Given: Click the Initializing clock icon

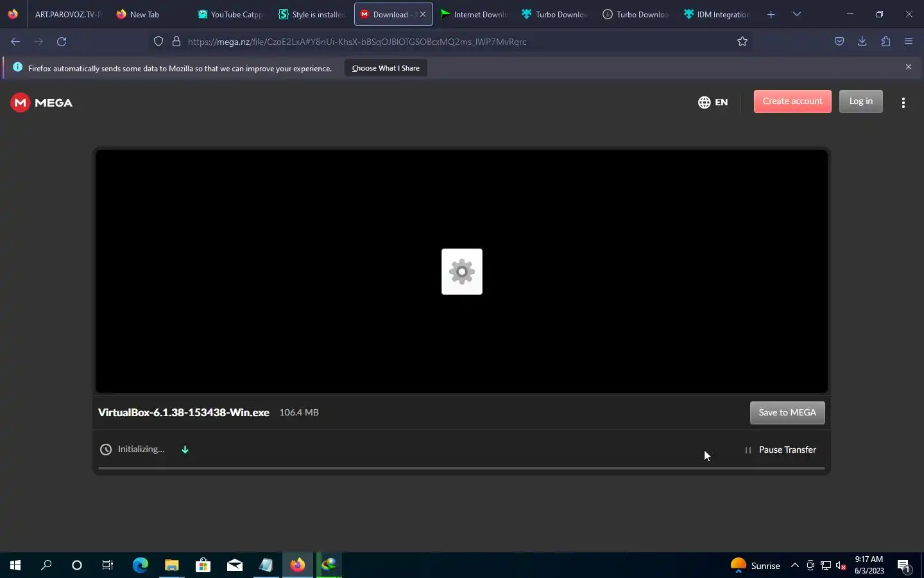Looking at the screenshot, I should [106, 450].
